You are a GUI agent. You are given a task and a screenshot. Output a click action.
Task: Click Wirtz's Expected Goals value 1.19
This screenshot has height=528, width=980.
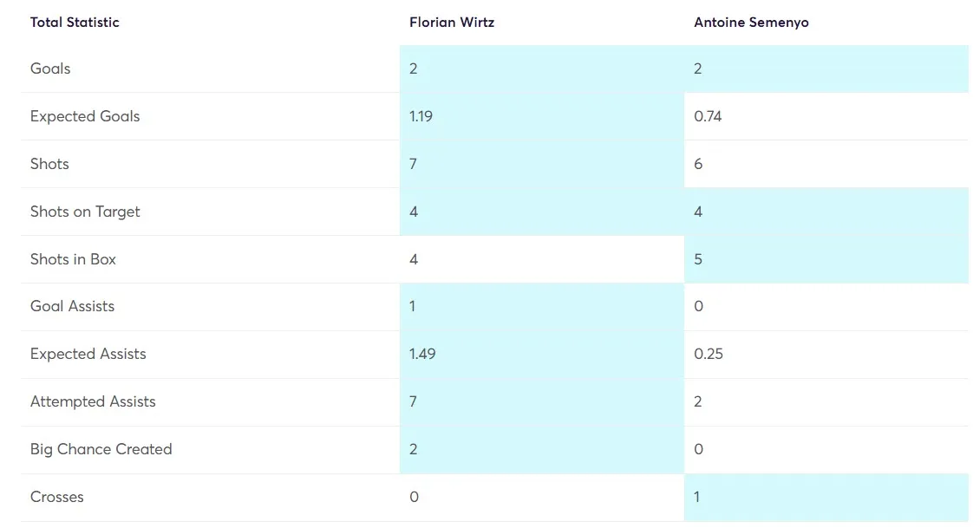421,116
